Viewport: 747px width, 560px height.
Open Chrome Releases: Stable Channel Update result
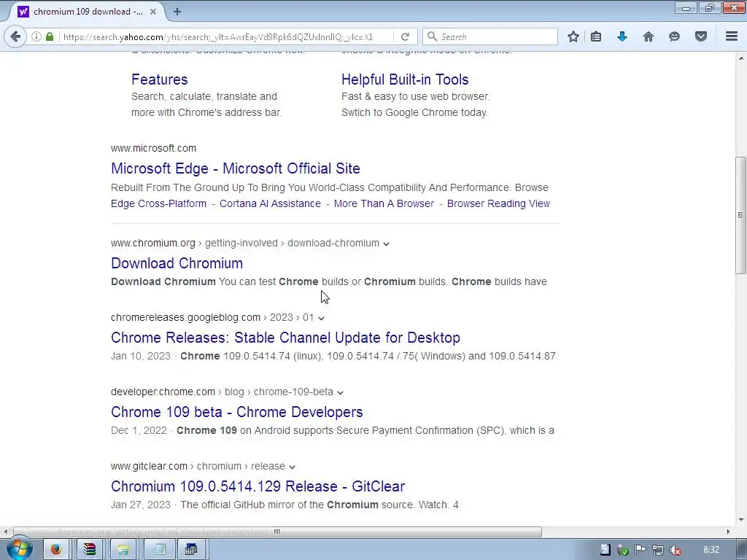(285, 338)
